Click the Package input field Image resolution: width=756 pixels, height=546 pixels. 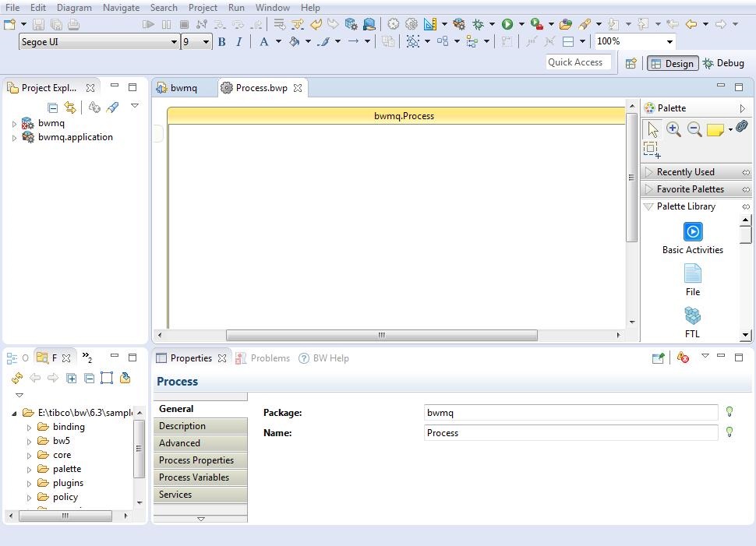571,413
